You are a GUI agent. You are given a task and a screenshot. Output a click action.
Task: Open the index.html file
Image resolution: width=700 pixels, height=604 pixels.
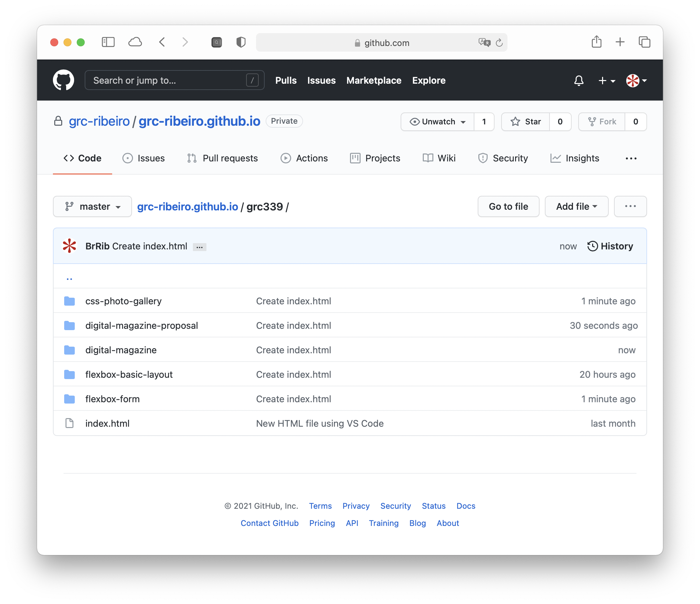tap(107, 423)
